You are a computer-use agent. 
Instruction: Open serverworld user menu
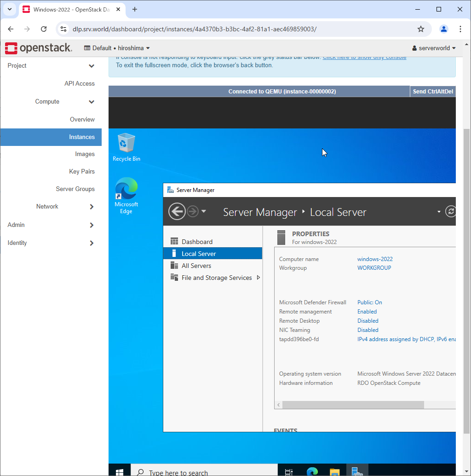[x=434, y=48]
